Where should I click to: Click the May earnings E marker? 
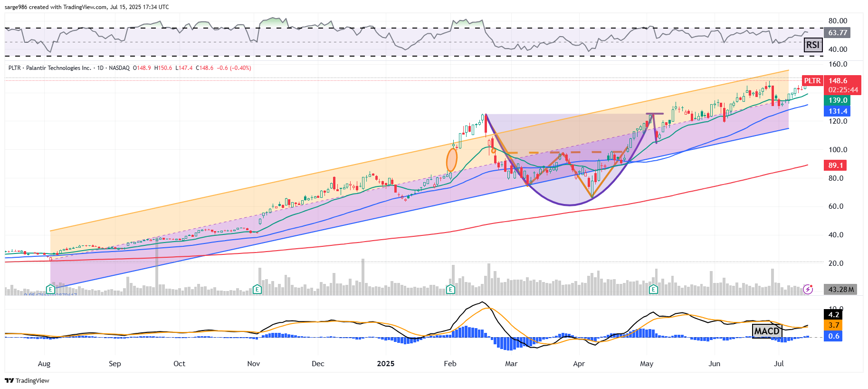pos(654,289)
